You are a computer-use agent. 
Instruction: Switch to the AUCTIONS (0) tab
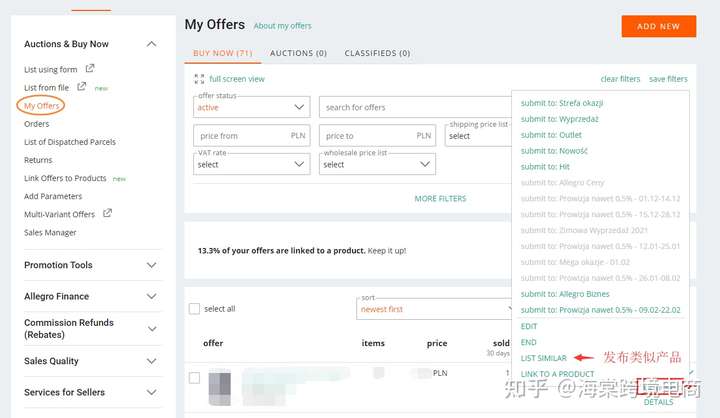pyautogui.click(x=298, y=53)
